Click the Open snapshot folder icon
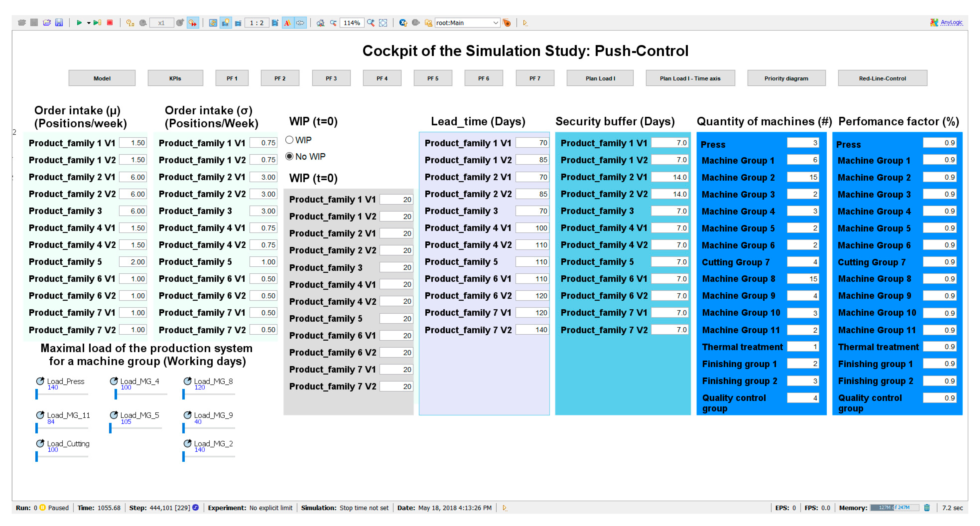Viewport: 980px width, 526px height. (x=47, y=23)
